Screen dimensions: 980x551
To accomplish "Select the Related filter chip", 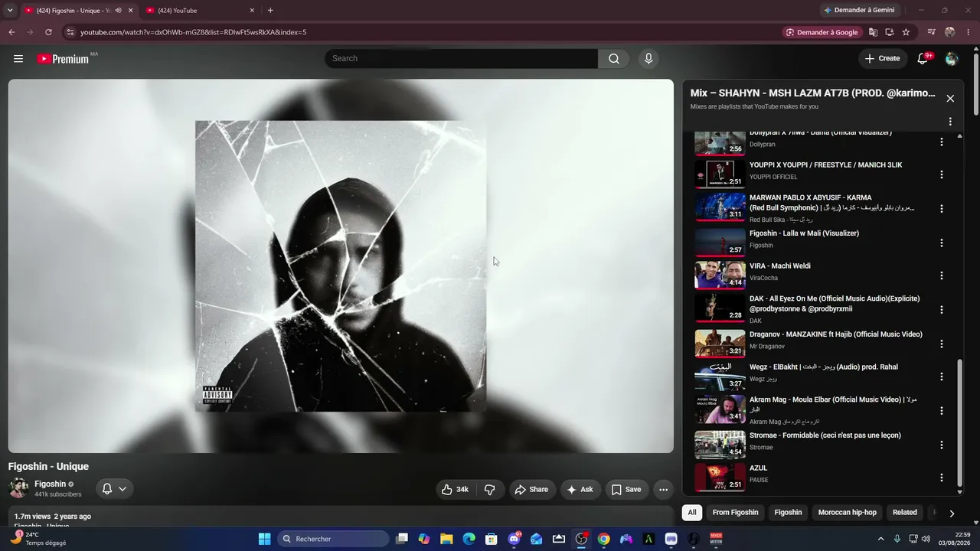I will tap(905, 513).
